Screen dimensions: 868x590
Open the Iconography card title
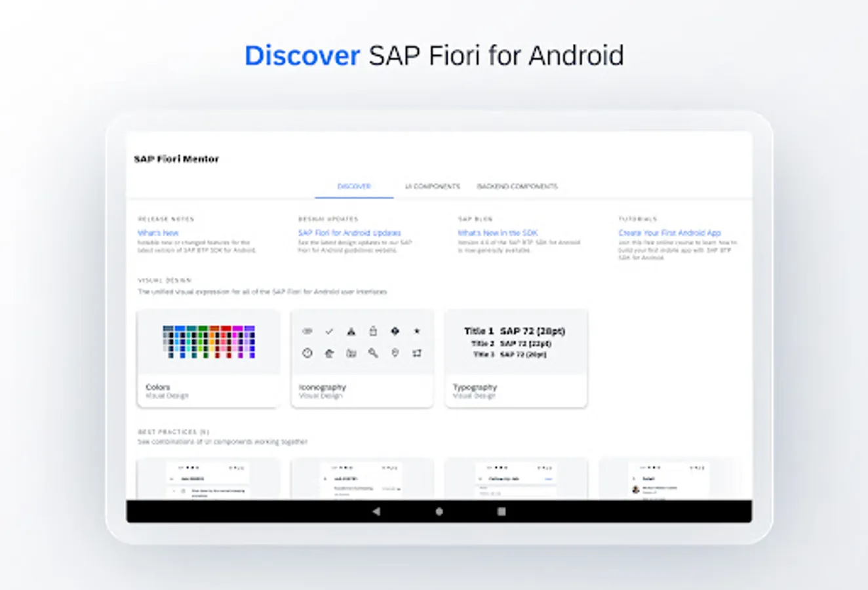click(323, 387)
